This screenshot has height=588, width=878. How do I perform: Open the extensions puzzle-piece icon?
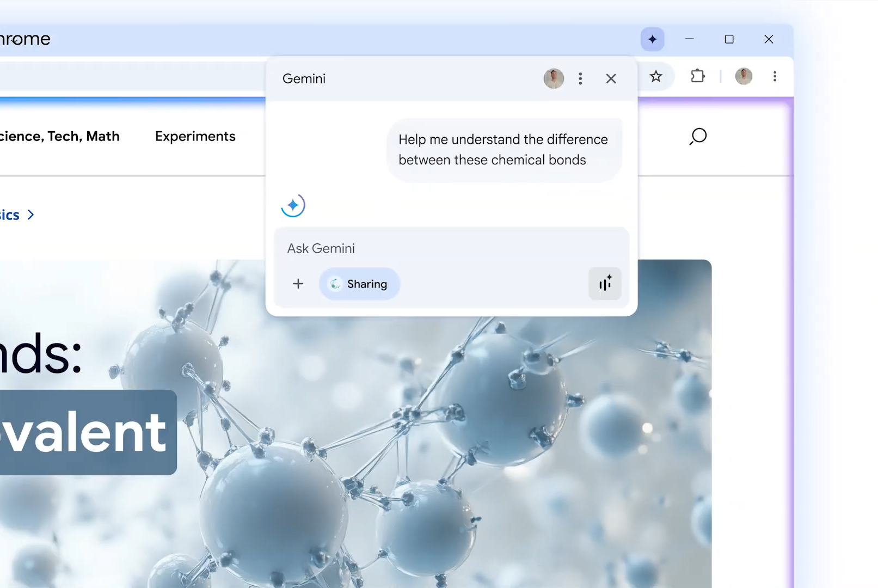point(698,76)
